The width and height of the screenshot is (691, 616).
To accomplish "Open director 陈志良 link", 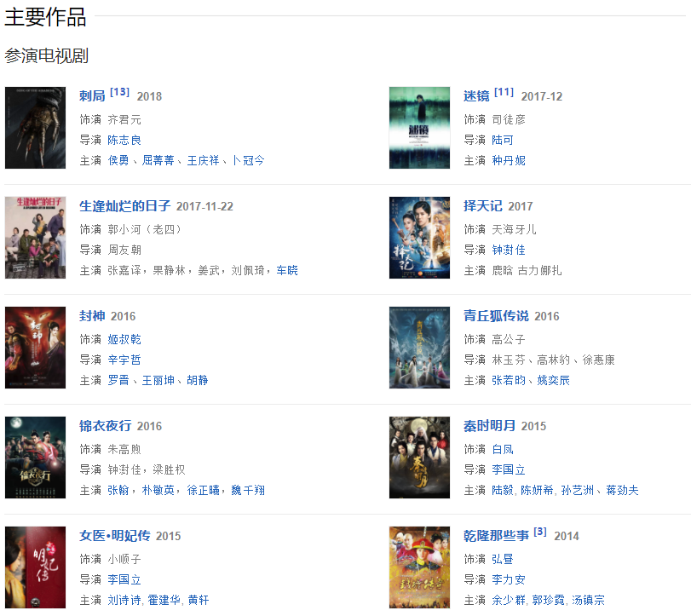I will pos(124,140).
